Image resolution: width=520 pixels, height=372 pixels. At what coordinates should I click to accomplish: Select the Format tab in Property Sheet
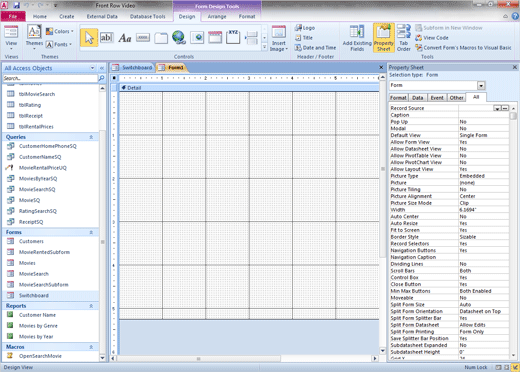398,98
